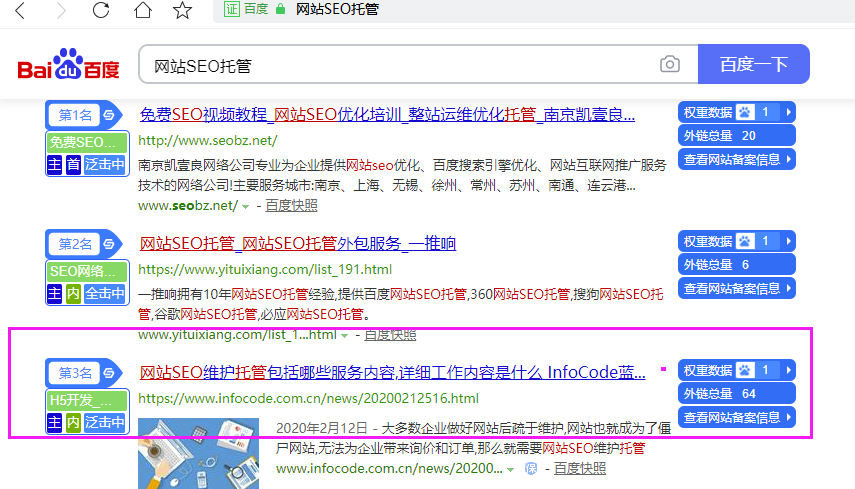The height and width of the screenshot is (489, 855).
Task: Click the URL https://www.yituixiang.com/list_191.html
Action: (x=265, y=269)
